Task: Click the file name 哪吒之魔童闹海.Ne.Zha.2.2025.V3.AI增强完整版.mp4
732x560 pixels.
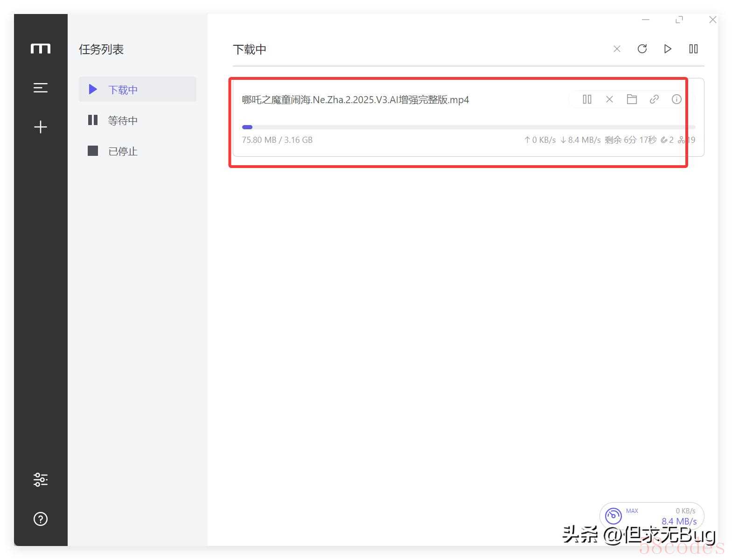Action: (x=356, y=100)
